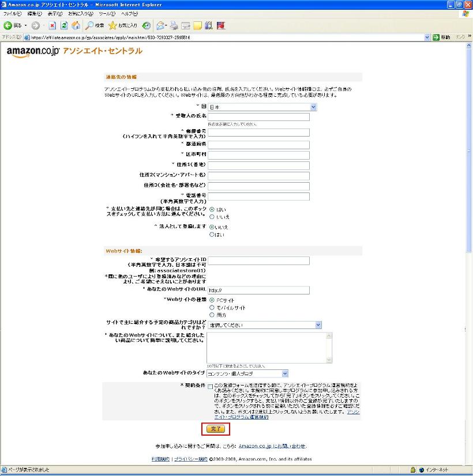Click the page icon in address bar
Image resolution: width=473 pixels, height=476 pixels.
(x=27, y=37)
